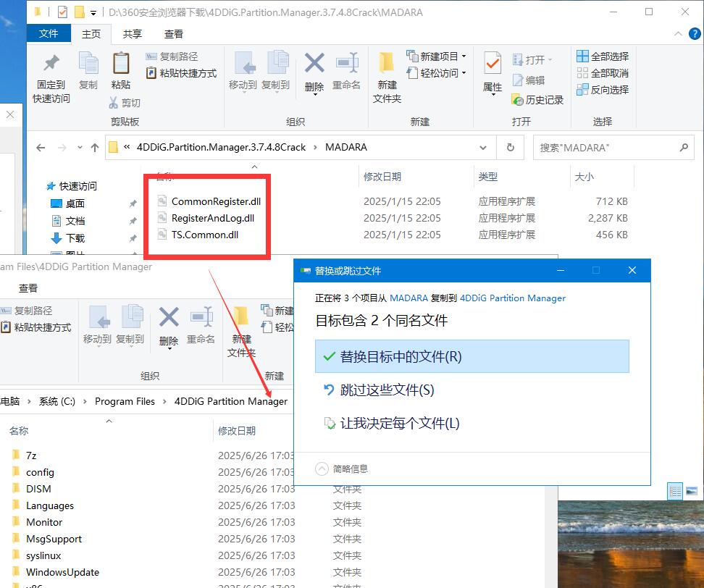Switch to large icons view at bottom right
The image size is (704, 588).
(692, 491)
